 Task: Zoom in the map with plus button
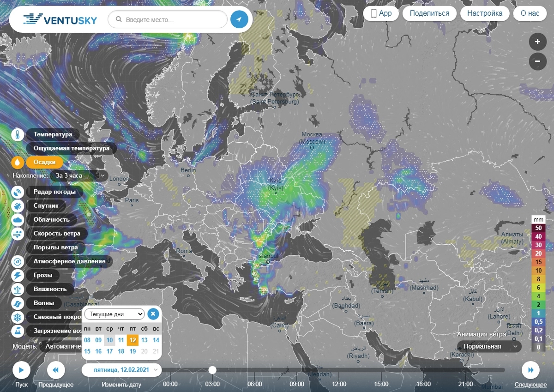(537, 42)
